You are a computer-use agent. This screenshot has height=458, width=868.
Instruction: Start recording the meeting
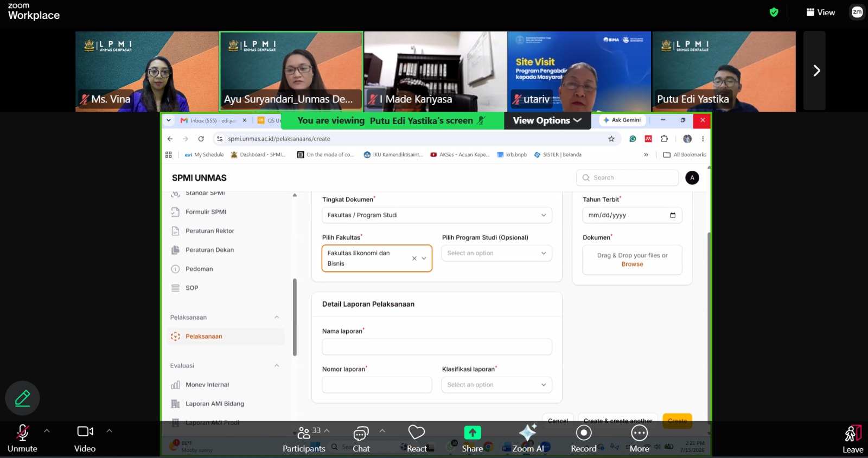pos(584,438)
